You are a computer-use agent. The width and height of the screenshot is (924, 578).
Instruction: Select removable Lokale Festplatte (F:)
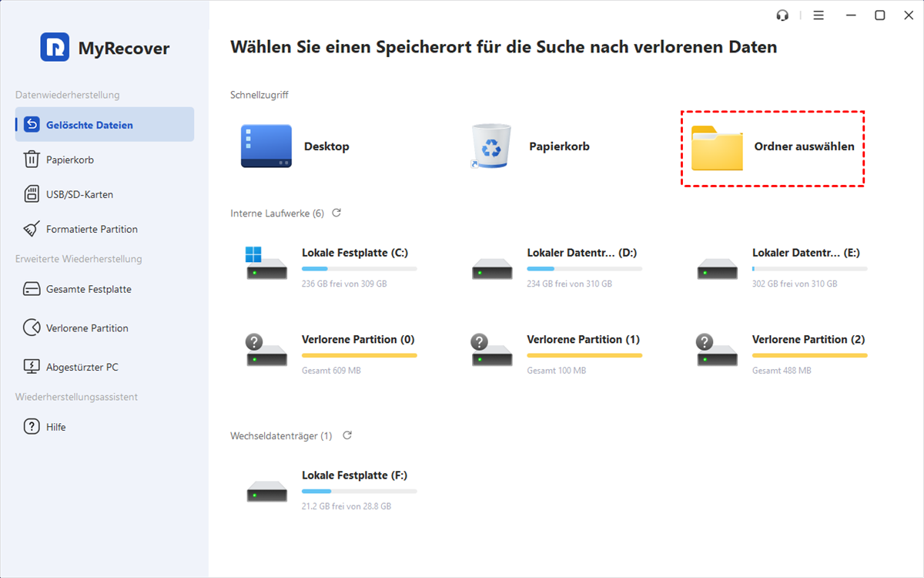tap(331, 489)
